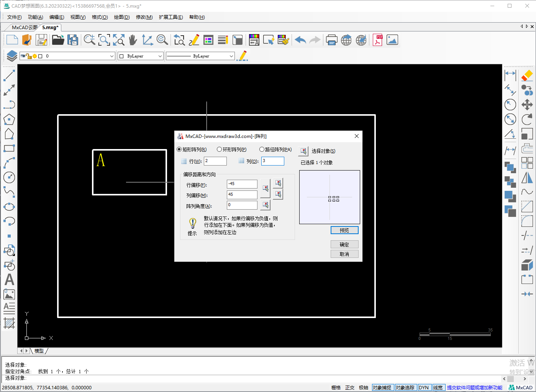Click the undo arrow in toolbar
Screen dimensions: 536x392
[x=300, y=40]
